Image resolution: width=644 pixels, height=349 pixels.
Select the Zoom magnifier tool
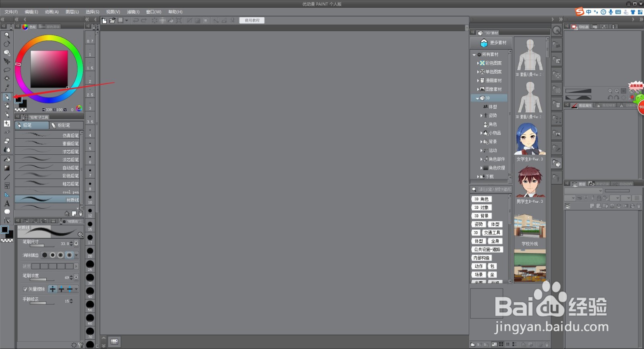pyautogui.click(x=7, y=35)
